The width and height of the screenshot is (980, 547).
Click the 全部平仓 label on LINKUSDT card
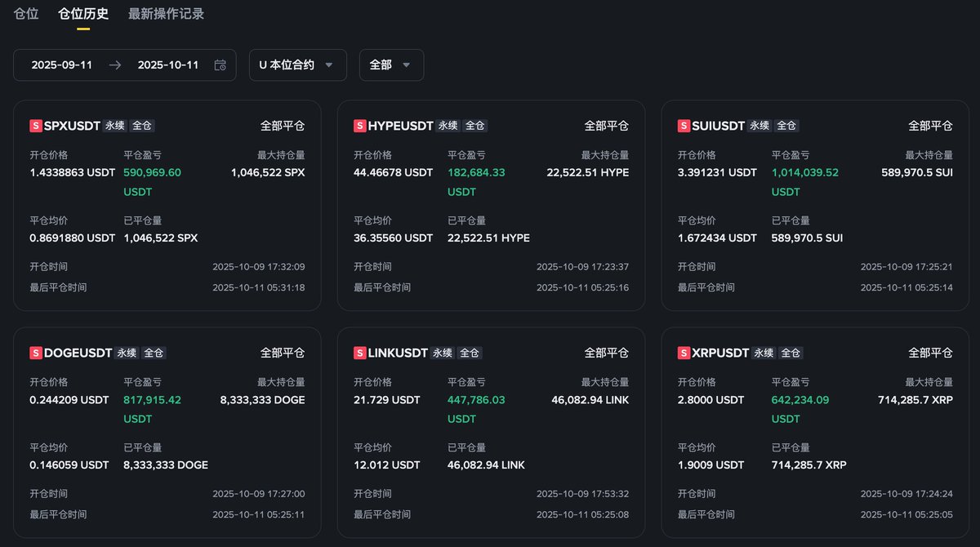point(607,353)
